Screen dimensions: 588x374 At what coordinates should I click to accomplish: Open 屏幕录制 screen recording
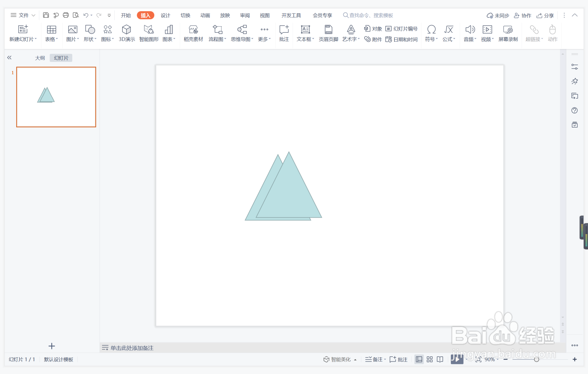[508, 33]
